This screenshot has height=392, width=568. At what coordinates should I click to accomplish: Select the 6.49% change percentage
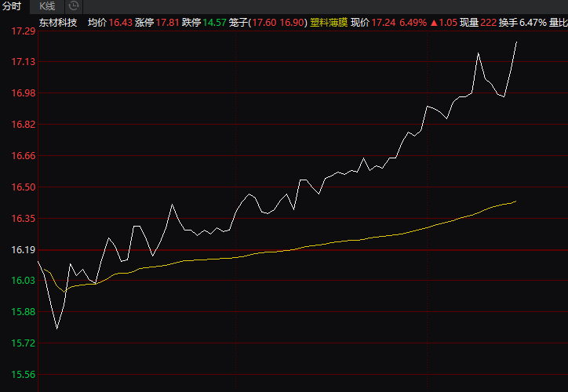coord(413,23)
